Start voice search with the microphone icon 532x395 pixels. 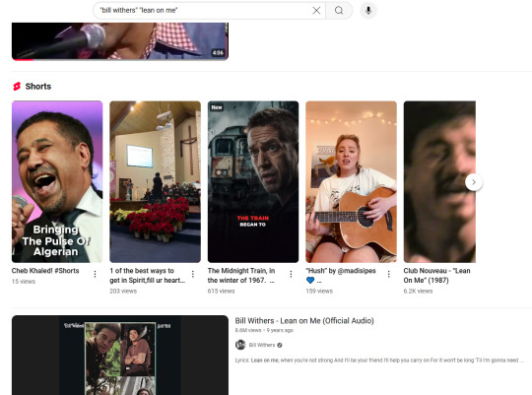coord(368,11)
